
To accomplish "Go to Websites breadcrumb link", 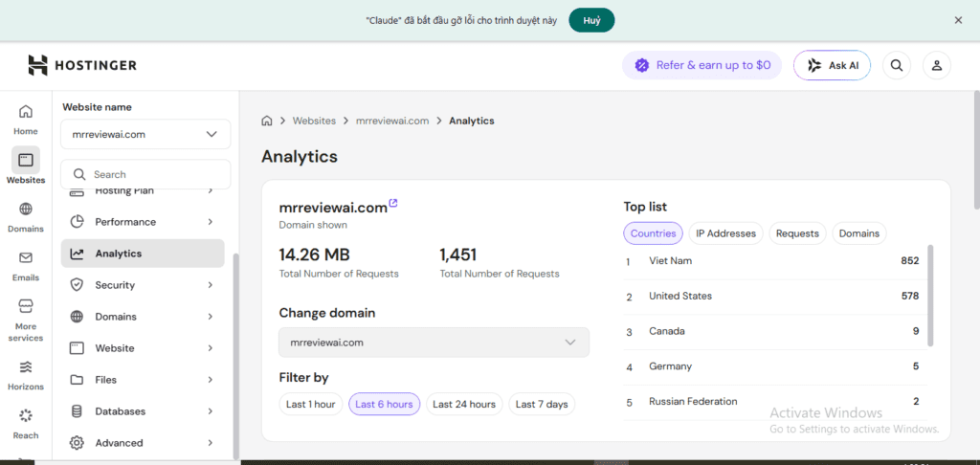I will [314, 121].
